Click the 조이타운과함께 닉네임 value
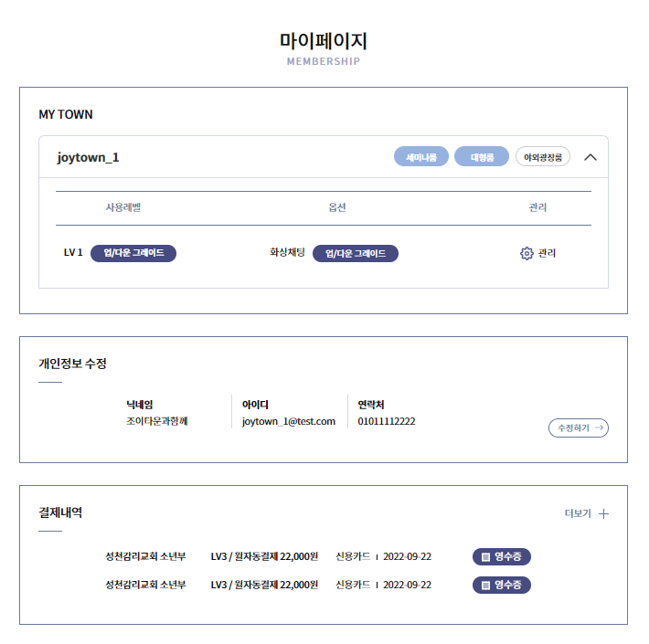 [157, 421]
